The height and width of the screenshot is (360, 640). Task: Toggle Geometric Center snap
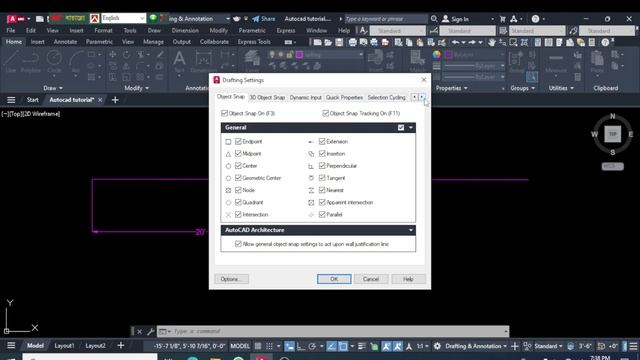coord(238,178)
